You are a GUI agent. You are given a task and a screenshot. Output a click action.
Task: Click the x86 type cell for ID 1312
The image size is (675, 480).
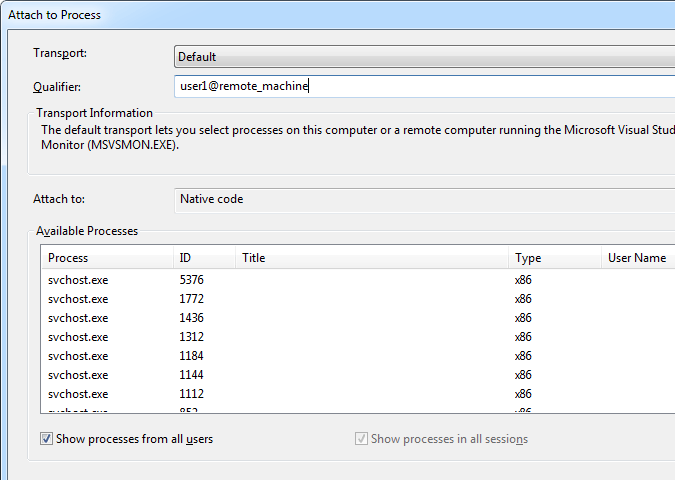point(523,337)
